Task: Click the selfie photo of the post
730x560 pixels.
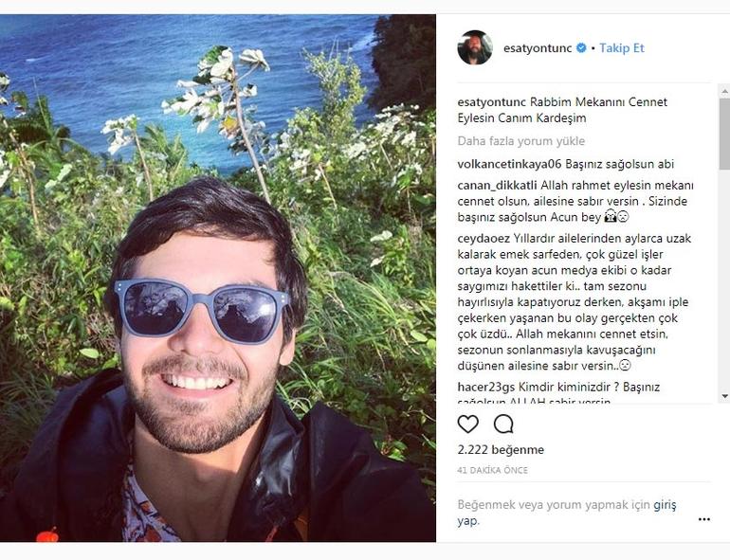Action: [218, 278]
